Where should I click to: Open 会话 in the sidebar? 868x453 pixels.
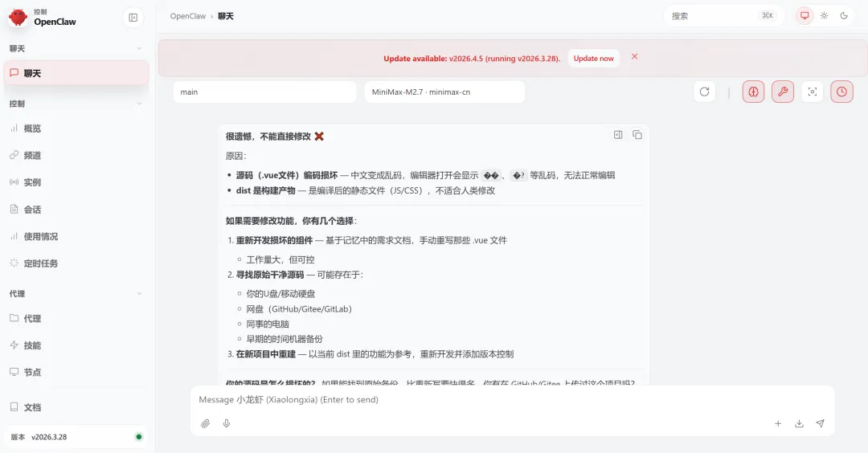76,209
